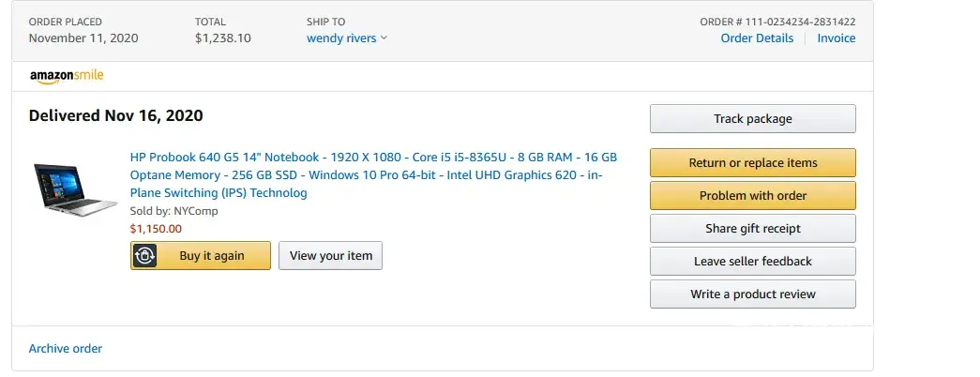Click the amazonsmile logo
This screenshot has width=980, height=377.
tap(66, 76)
